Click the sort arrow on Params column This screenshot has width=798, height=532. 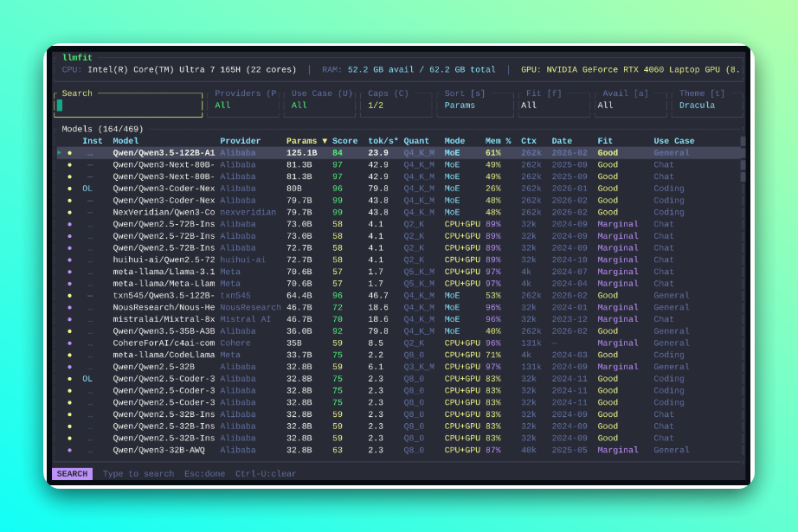(325, 141)
